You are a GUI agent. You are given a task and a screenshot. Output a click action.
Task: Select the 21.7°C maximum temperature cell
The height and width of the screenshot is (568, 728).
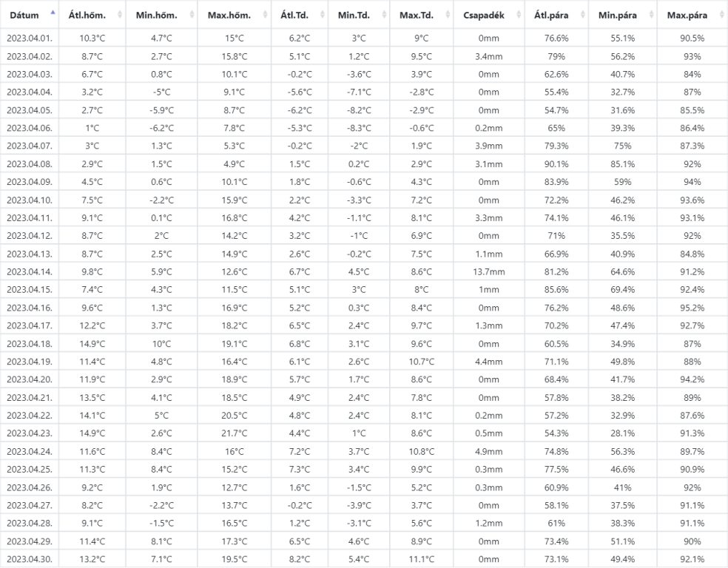click(235, 433)
